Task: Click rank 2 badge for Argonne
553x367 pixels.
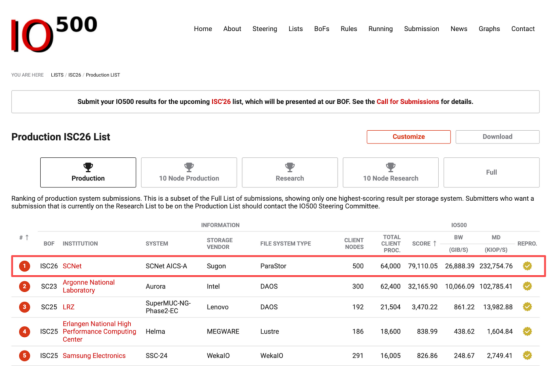Action: click(24, 286)
